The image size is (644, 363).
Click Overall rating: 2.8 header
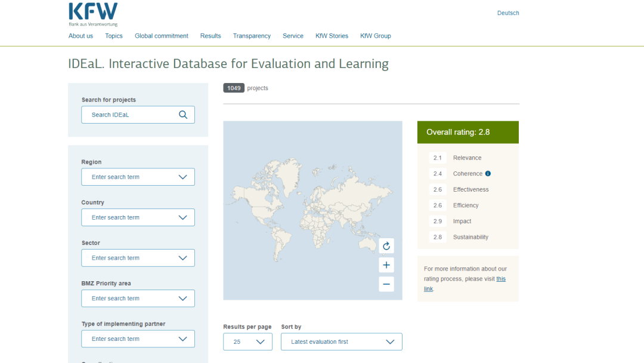(468, 132)
